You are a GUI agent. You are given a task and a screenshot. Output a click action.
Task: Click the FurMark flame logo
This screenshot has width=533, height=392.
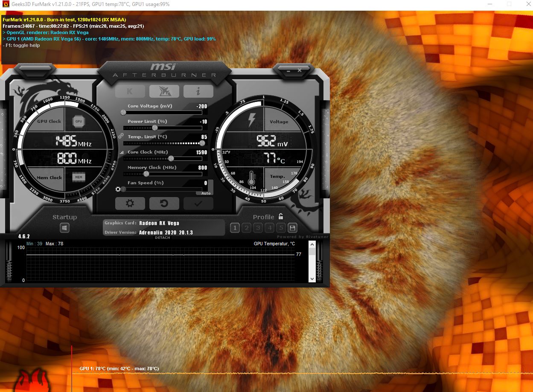coord(32,380)
